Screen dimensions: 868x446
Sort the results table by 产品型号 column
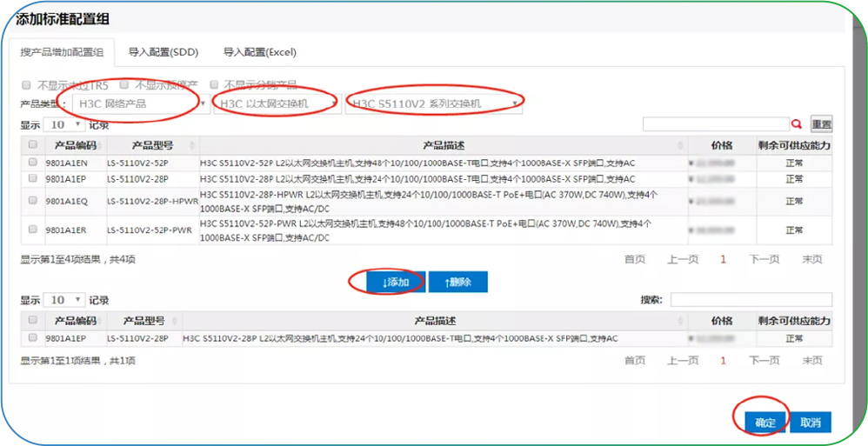[153, 145]
